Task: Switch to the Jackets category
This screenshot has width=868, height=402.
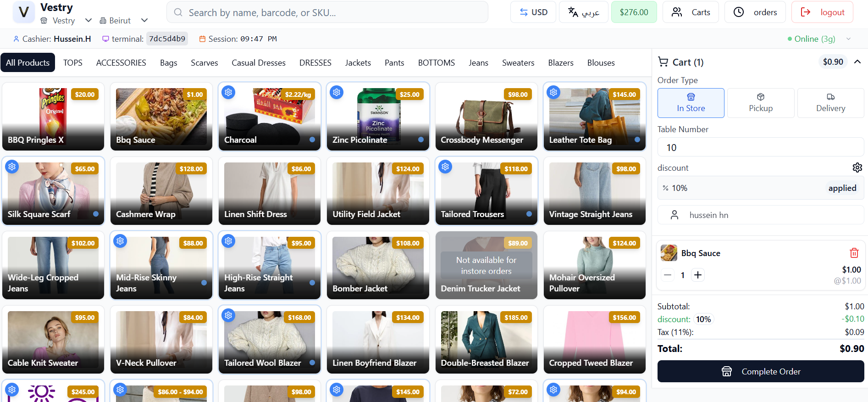Action: click(358, 62)
